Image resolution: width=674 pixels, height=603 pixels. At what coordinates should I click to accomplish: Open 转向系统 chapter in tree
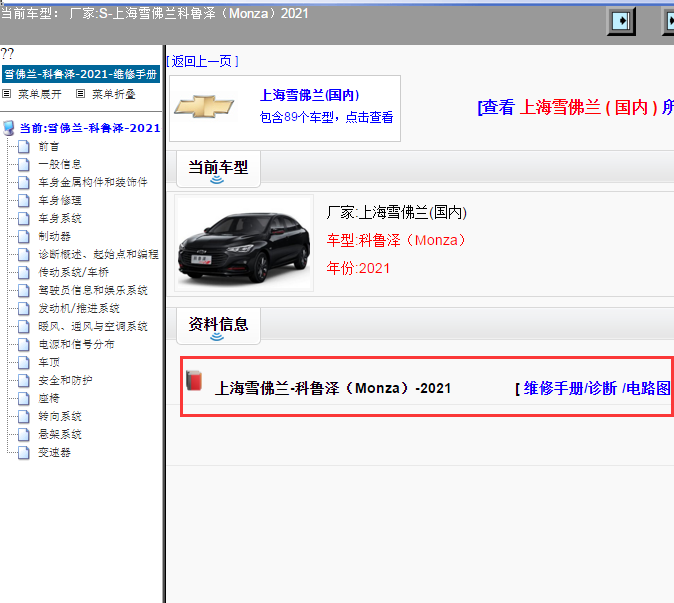(60, 417)
